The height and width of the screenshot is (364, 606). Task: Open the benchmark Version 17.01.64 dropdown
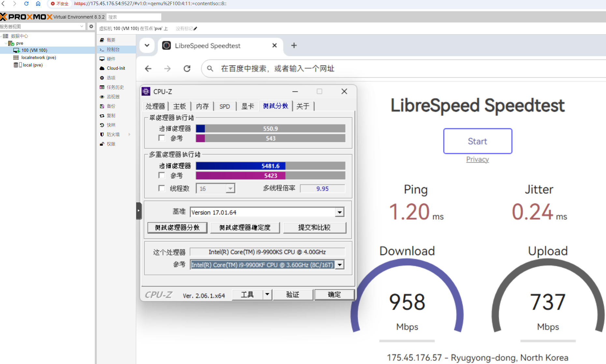[x=339, y=212]
